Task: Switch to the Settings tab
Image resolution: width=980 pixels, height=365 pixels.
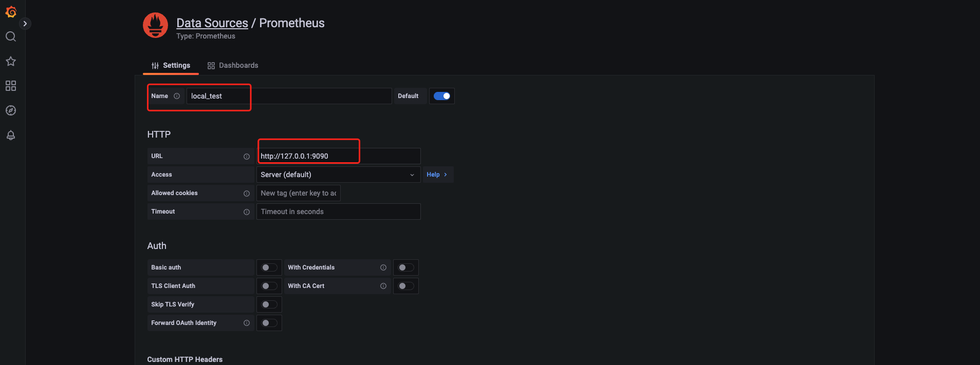Action: [171, 65]
